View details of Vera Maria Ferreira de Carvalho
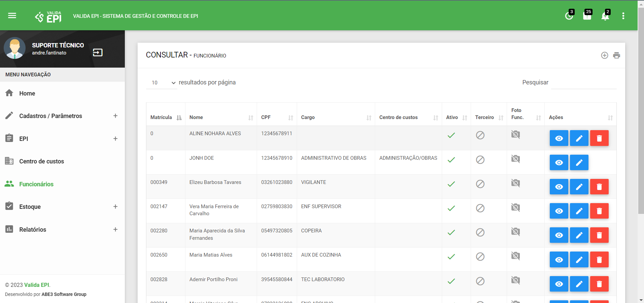 pos(559,211)
